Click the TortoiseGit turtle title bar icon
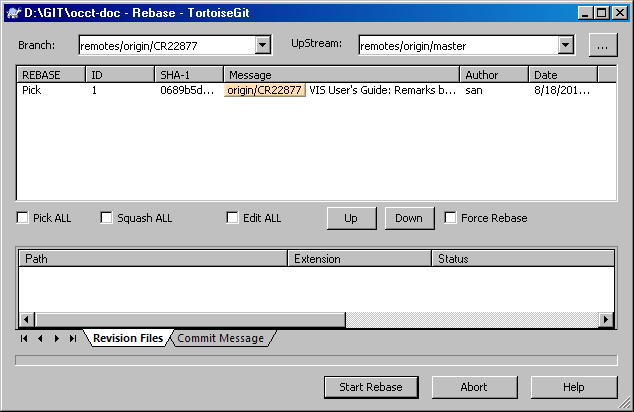Screen dimensions: 634x412 point(13,13)
